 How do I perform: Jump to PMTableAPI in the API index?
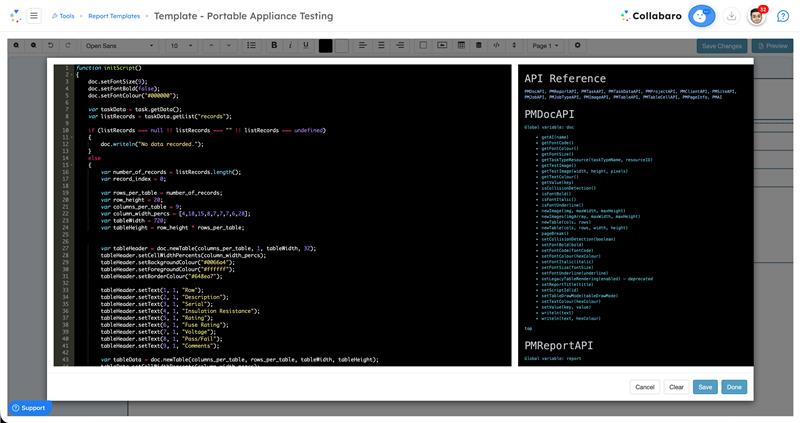627,97
